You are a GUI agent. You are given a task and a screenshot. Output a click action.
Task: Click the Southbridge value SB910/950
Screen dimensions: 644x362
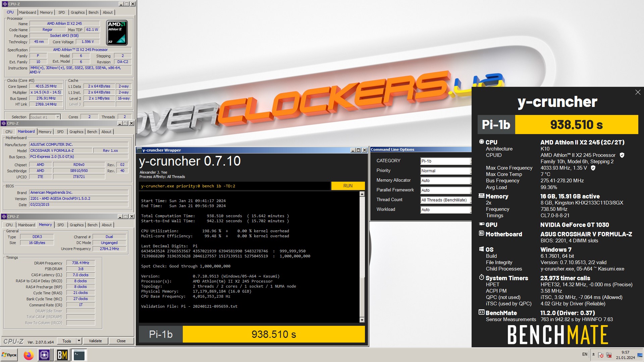(79, 171)
